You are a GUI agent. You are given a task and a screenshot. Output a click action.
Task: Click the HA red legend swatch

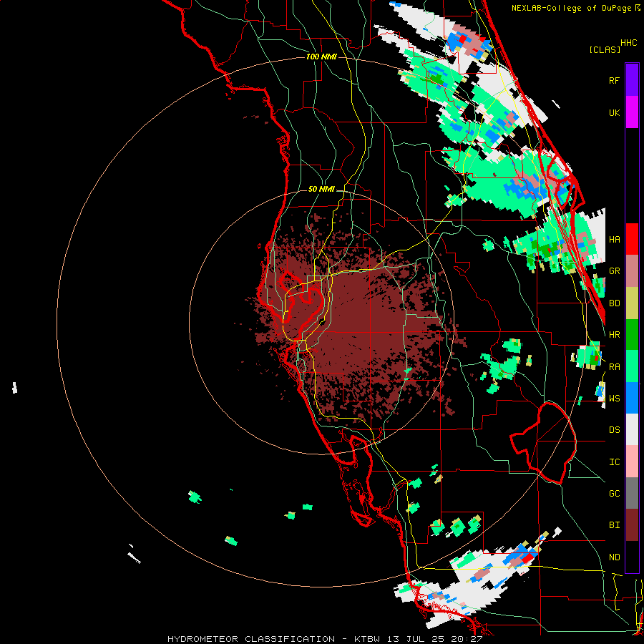coord(632,239)
